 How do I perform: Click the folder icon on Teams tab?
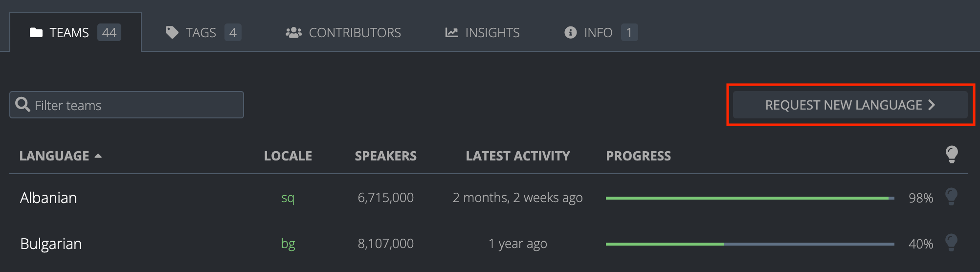coord(36,33)
